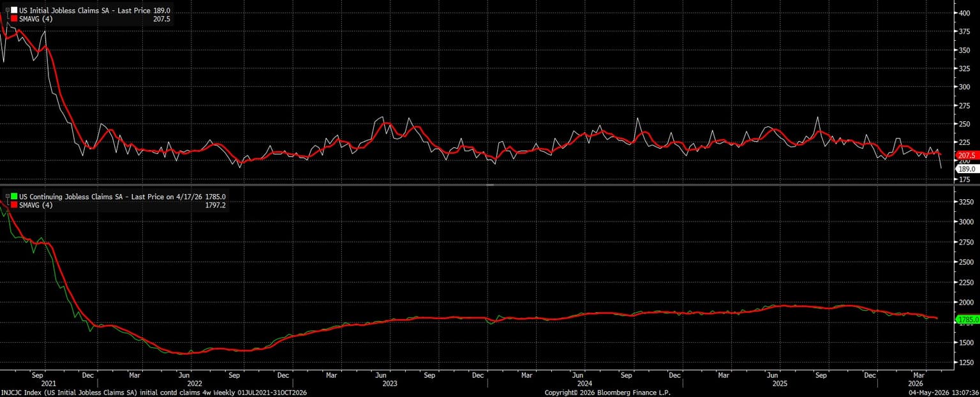
Task: Collapse the Continuing Jobless Claims legend tree box
Action: [8, 197]
